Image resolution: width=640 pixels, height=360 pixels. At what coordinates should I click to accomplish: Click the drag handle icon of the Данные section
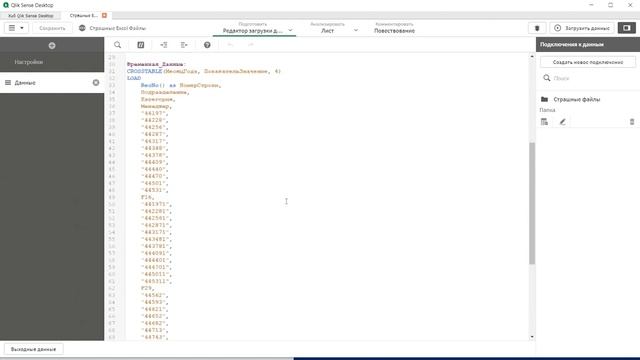click(x=8, y=83)
